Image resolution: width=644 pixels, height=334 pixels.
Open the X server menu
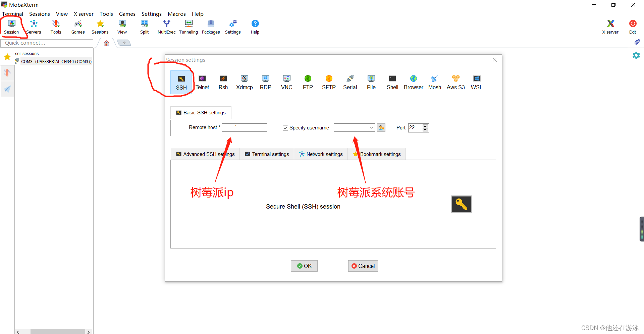(84, 14)
